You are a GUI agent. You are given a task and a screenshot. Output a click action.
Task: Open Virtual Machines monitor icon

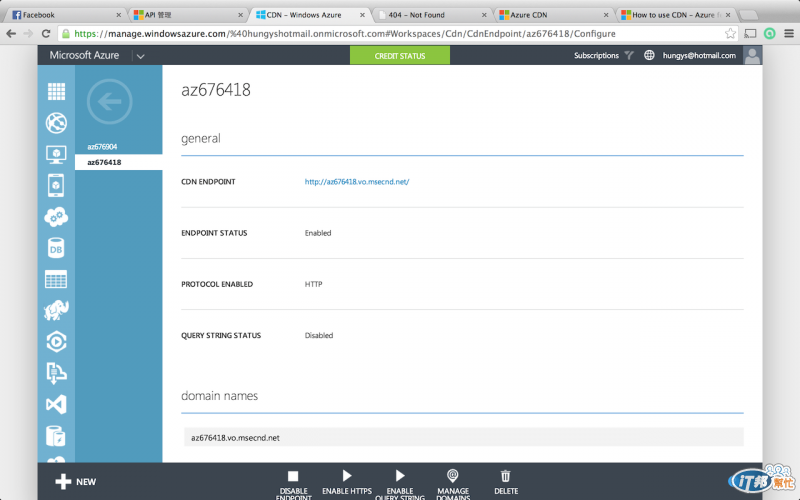(x=56, y=155)
